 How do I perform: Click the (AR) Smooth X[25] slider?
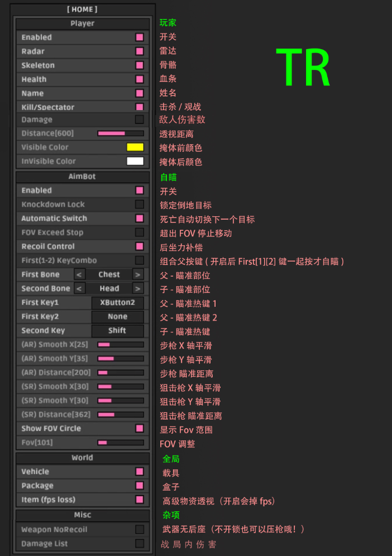coord(121,345)
